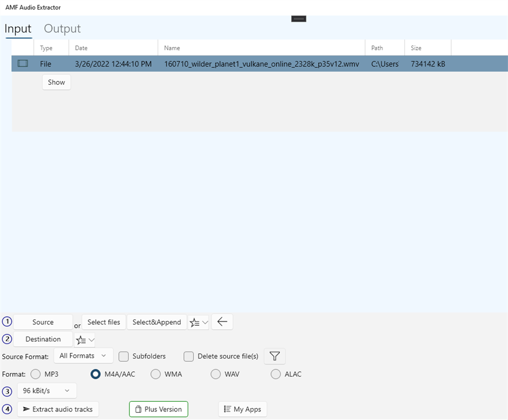Open the favorites star next to Select&Append
Viewport: 508px width, 420px height.
coord(194,322)
